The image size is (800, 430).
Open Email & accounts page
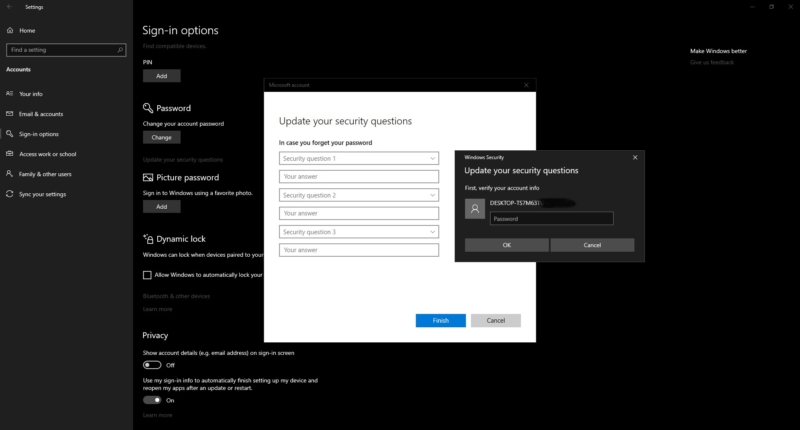click(41, 114)
